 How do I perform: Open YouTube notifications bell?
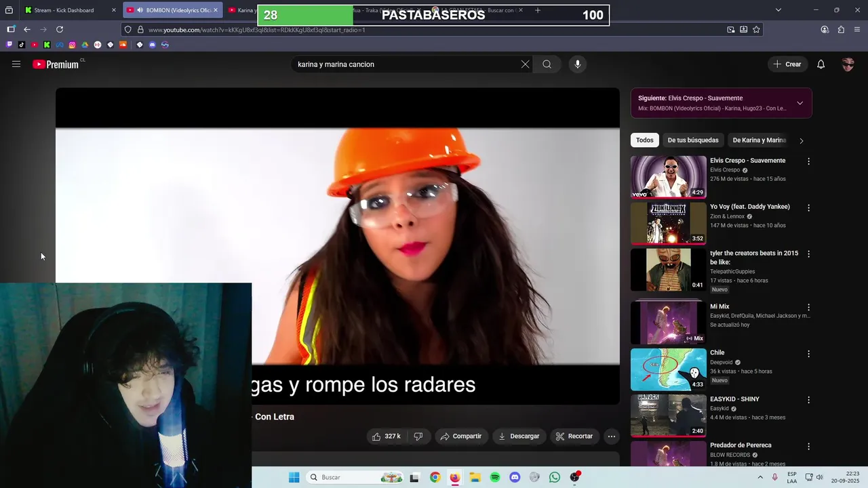tap(821, 64)
